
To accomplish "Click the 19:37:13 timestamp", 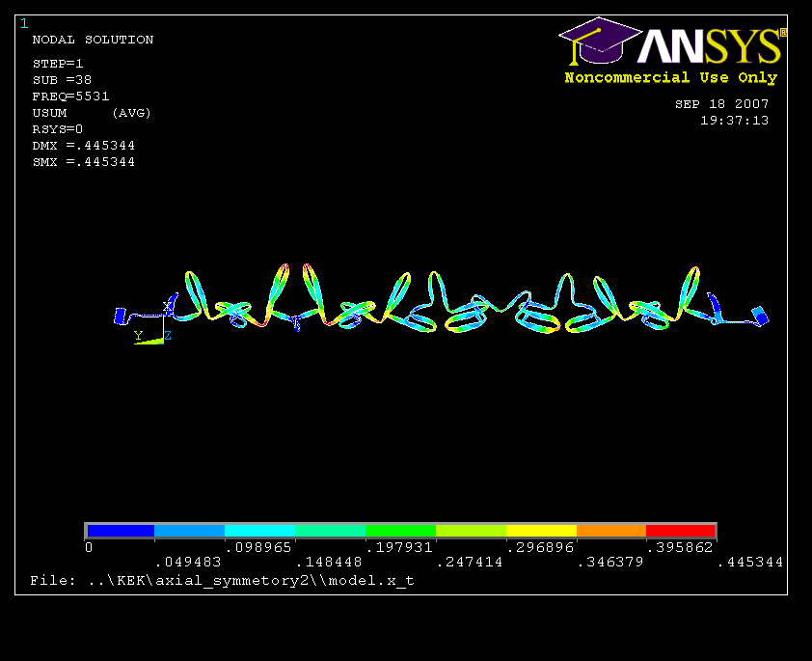I will [734, 121].
